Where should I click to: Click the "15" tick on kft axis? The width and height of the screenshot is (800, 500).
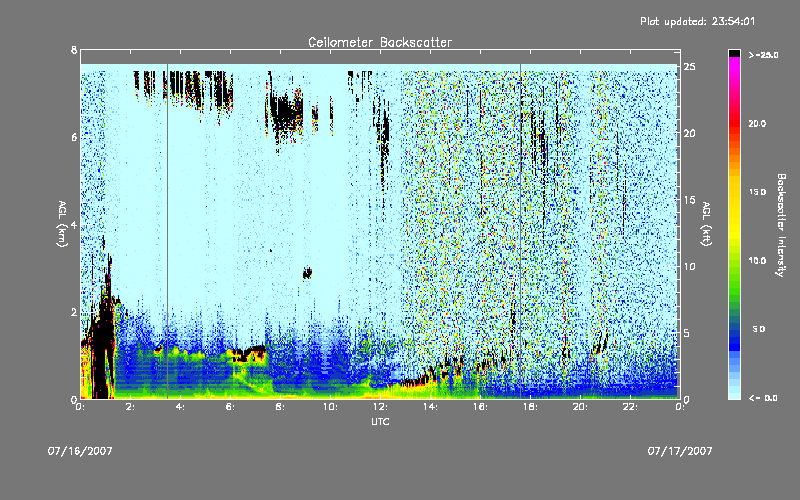tap(689, 200)
